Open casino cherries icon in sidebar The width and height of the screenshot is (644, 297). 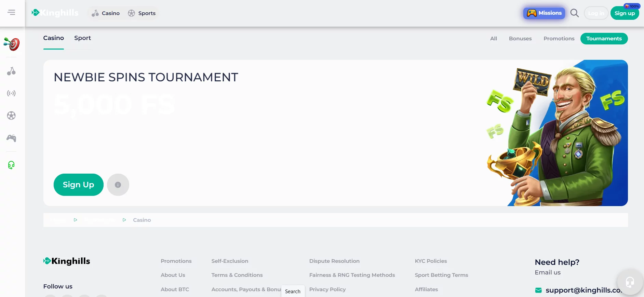(x=11, y=71)
